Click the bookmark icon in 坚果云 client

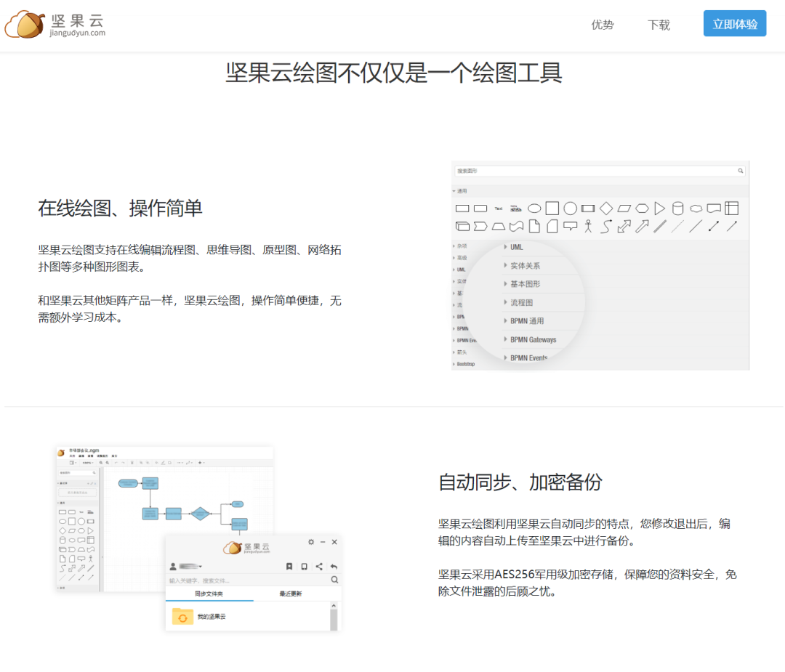click(289, 567)
